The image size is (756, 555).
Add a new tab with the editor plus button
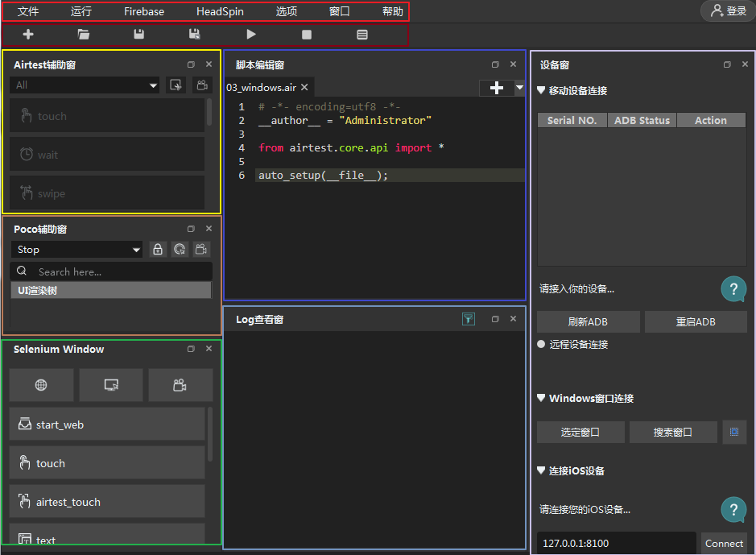[497, 88]
